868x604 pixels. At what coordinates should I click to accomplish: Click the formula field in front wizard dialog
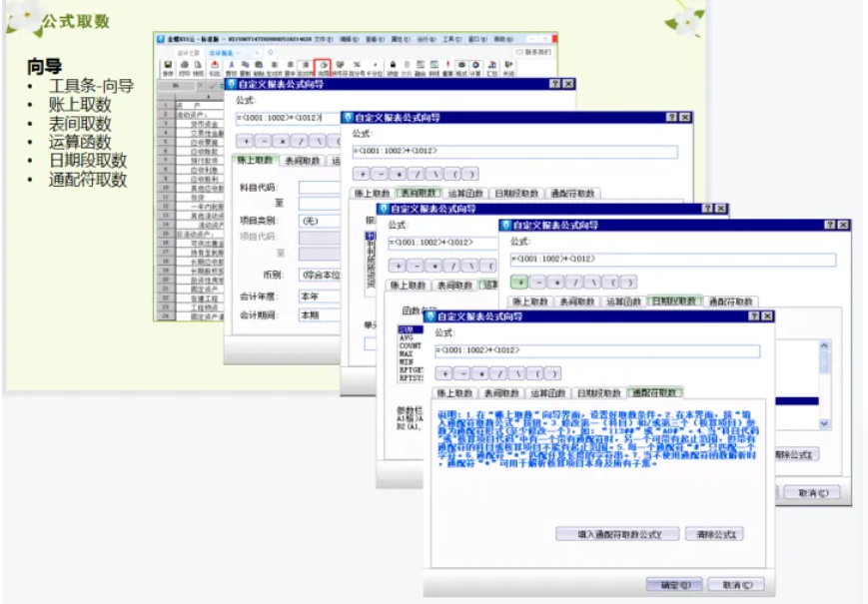click(x=597, y=350)
